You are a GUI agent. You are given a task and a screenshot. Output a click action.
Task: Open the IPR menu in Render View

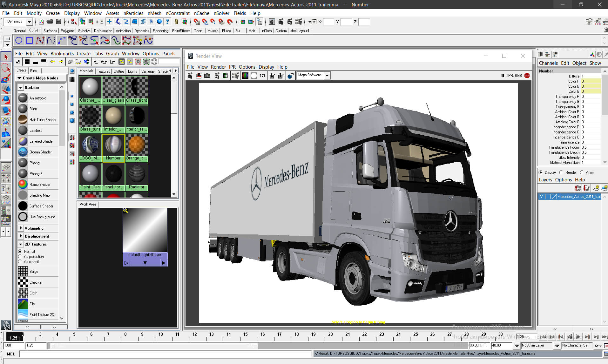pyautogui.click(x=232, y=67)
